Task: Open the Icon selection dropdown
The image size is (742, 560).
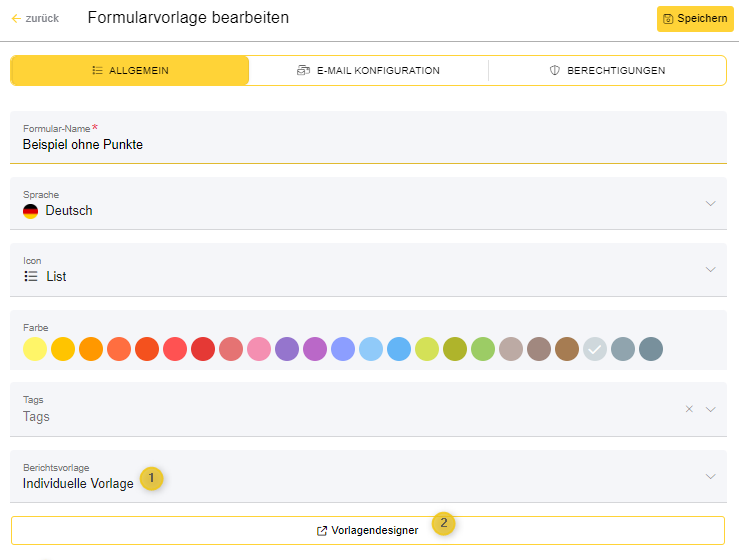Action: click(710, 270)
